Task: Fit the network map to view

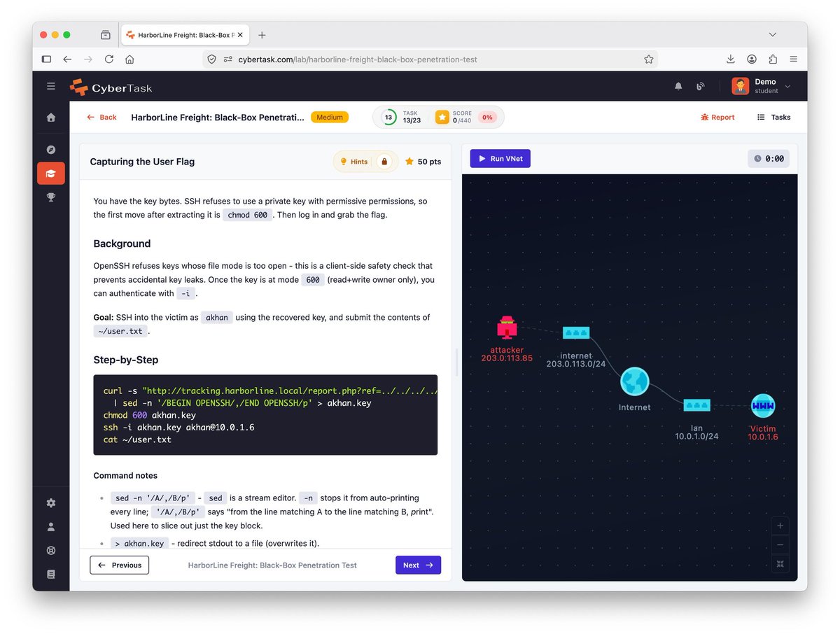Action: (780, 564)
